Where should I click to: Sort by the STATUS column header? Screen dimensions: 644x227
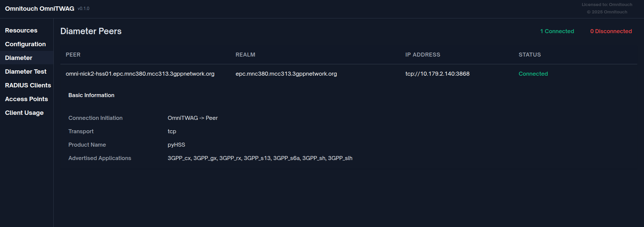coord(529,55)
